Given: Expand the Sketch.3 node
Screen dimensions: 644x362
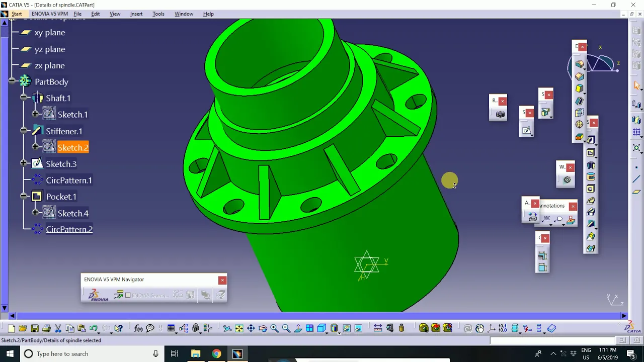Looking at the screenshot, I should coord(24,164).
